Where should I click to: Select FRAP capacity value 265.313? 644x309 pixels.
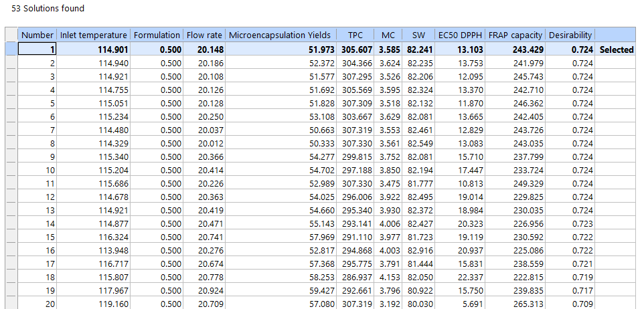pos(515,304)
